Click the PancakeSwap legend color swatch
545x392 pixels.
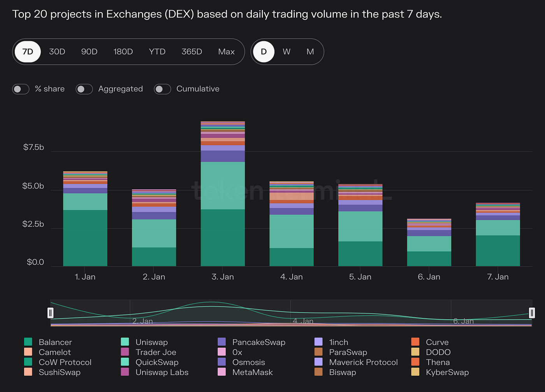(222, 342)
